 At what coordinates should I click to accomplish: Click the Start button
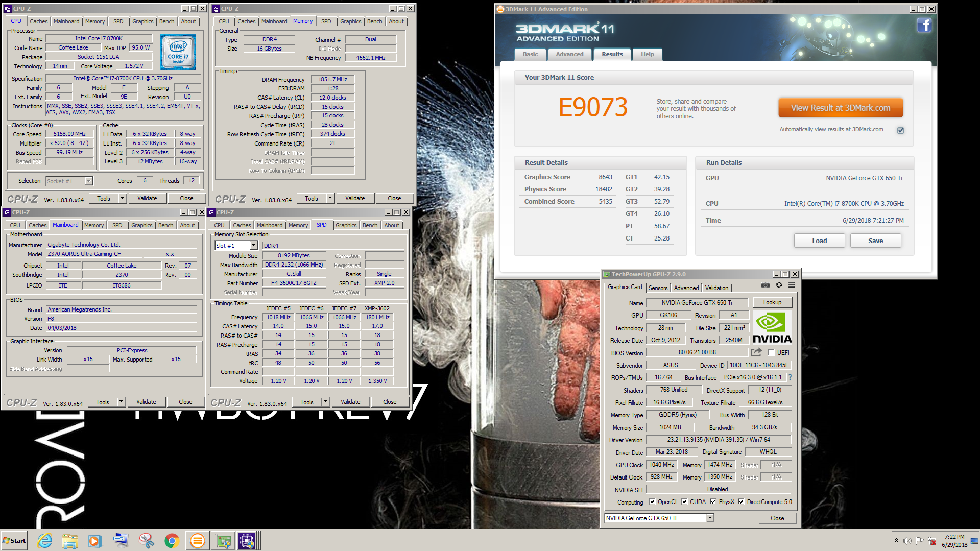[x=14, y=541]
